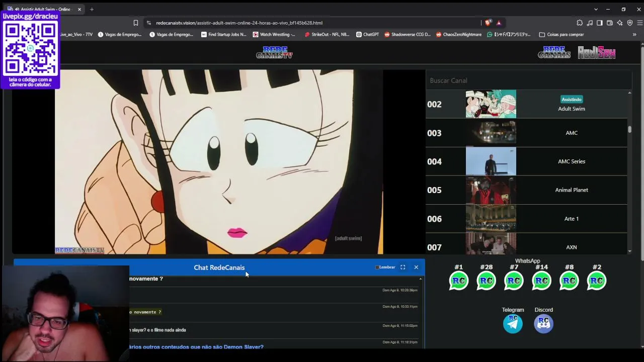Open the Shadowverse CCG bookmark
The height and width of the screenshot is (362, 644).
pyautogui.click(x=408, y=35)
